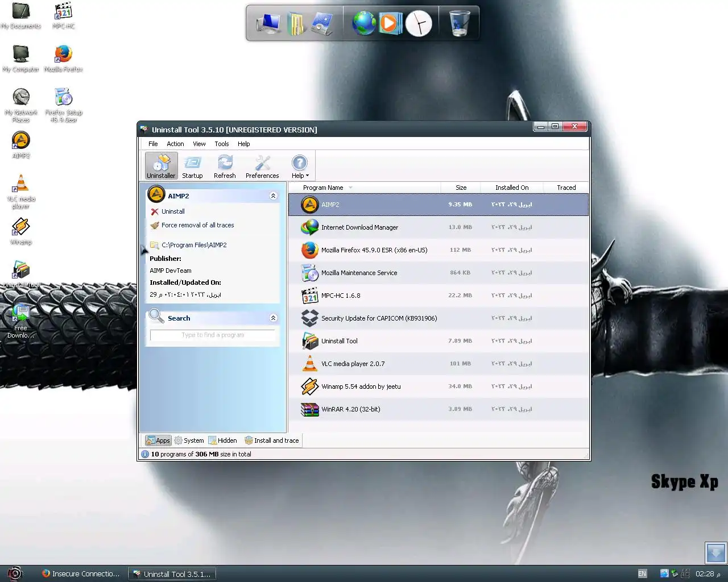Image resolution: width=728 pixels, height=582 pixels.
Task: Open Firefox Setup 45.9.0esr desktop file
Action: pyautogui.click(x=64, y=106)
